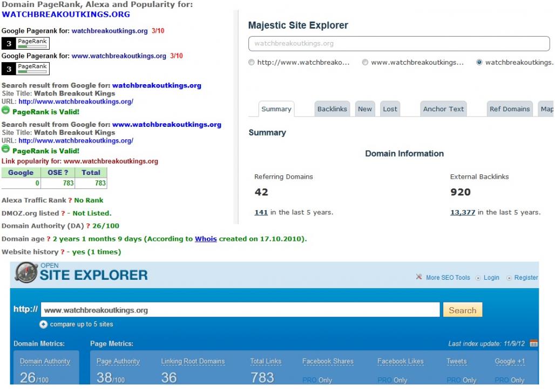Click the question mark after Website history
Viewport: 555px width, 392px height.
[x=62, y=252]
